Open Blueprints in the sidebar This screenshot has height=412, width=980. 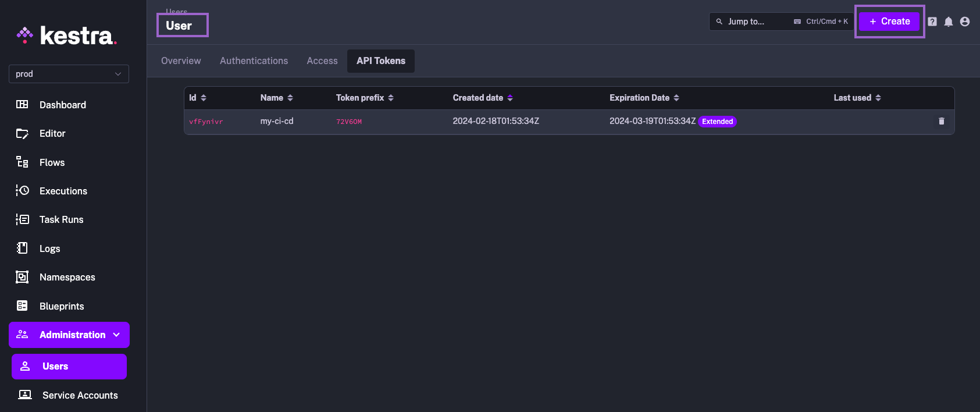62,306
